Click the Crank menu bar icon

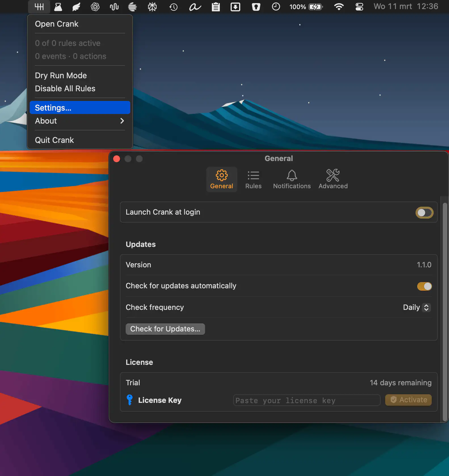pyautogui.click(x=39, y=7)
